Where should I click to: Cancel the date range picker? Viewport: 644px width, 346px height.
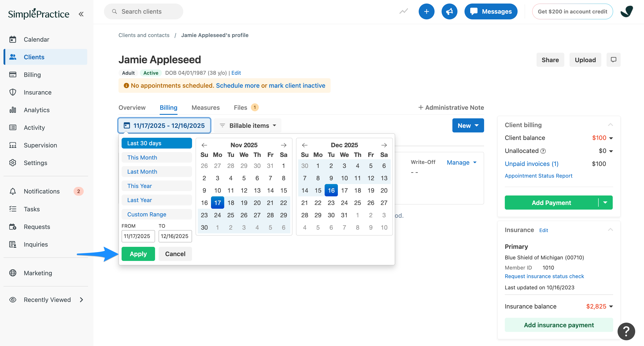click(175, 254)
